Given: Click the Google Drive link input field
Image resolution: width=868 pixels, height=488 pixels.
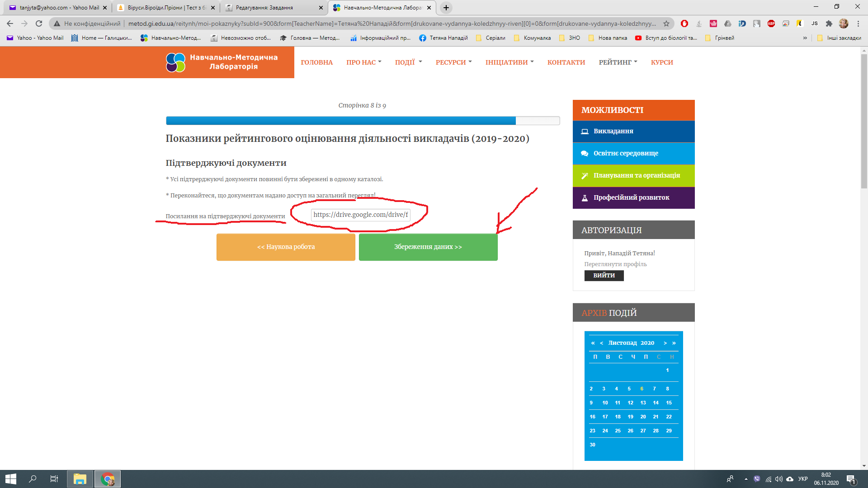Looking at the screenshot, I should coord(360,215).
